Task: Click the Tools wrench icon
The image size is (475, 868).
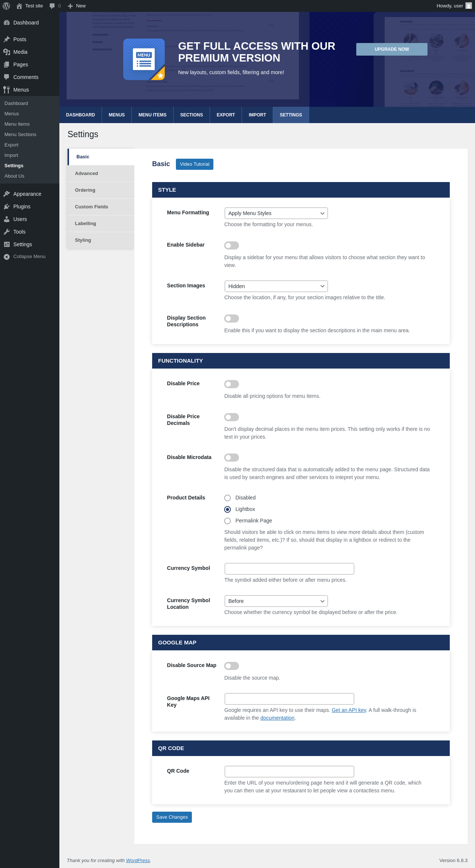Action: 7,232
